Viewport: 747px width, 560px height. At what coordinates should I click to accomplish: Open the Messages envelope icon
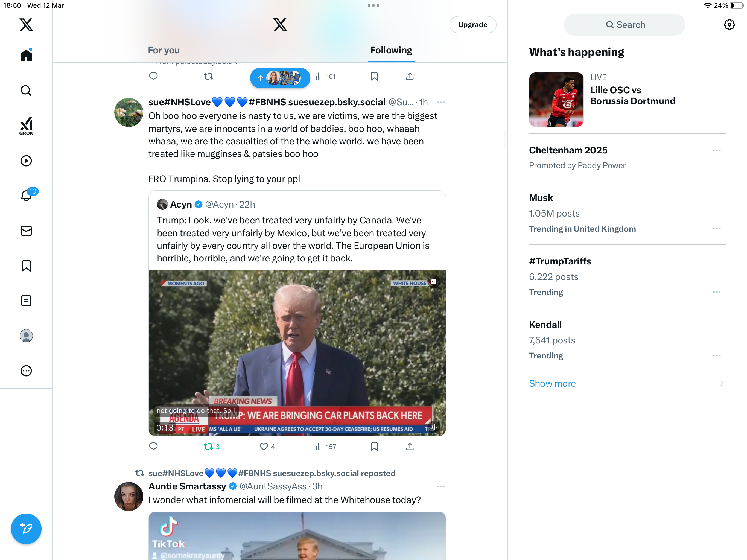click(26, 231)
